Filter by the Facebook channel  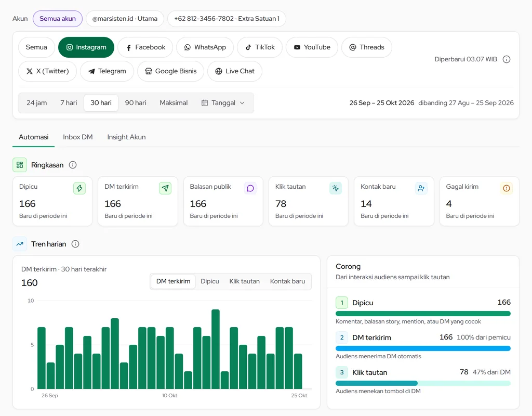[145, 47]
